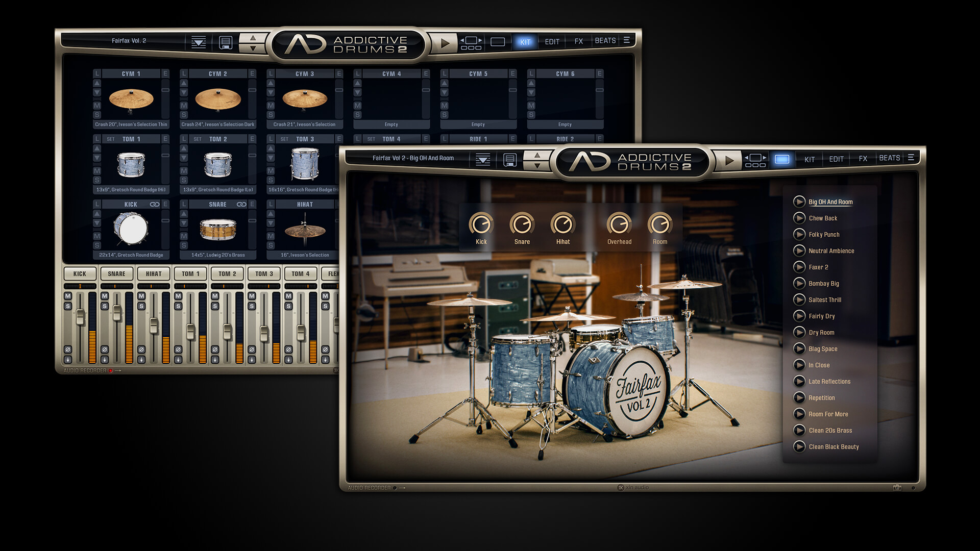Choose Dry Room preset
Screen dimensions: 980x551
point(822,333)
